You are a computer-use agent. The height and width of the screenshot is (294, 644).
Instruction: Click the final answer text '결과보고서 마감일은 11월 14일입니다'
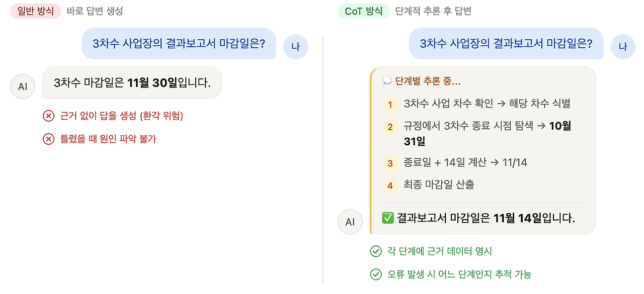click(x=486, y=218)
